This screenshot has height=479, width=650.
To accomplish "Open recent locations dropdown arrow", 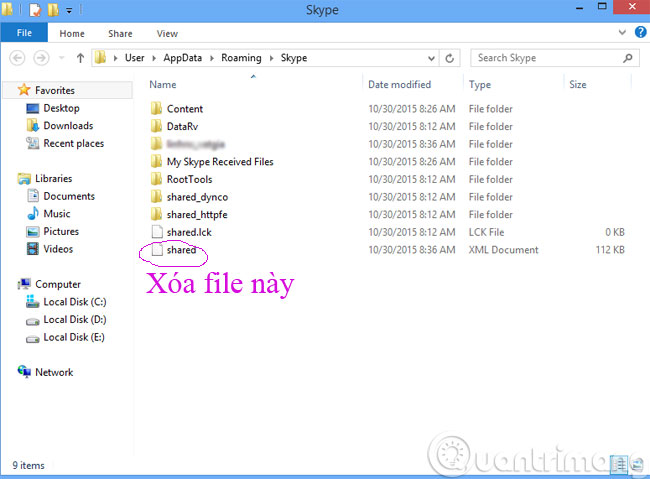I will pos(62,58).
